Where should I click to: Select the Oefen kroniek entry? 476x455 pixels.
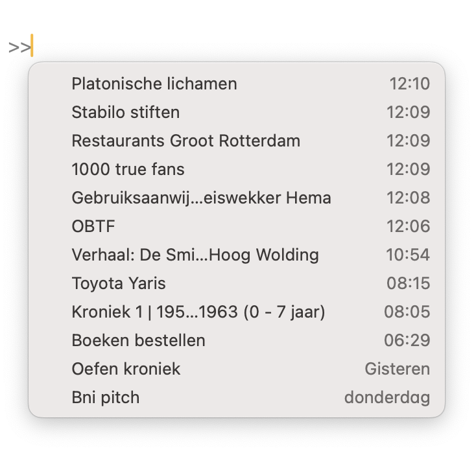point(126,369)
